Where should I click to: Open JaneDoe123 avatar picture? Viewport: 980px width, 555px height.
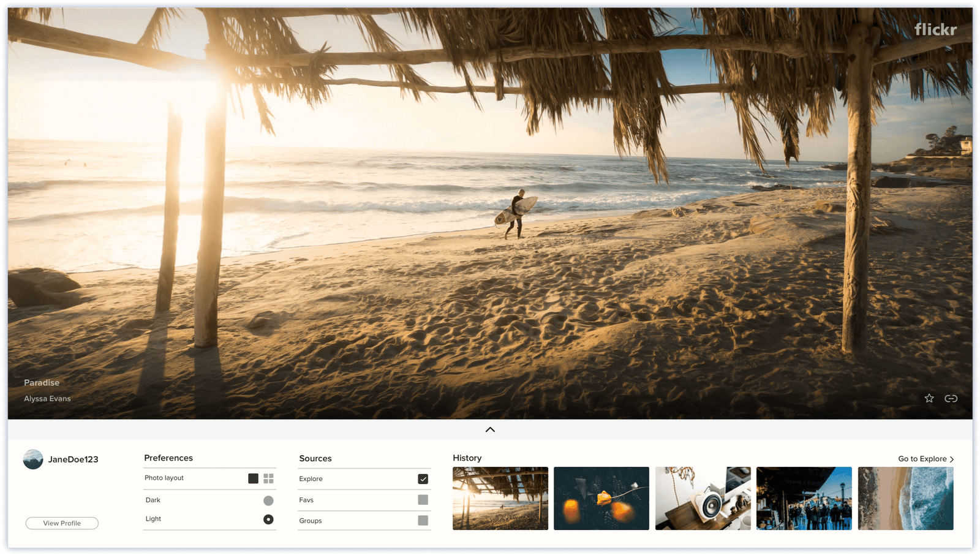(x=33, y=459)
